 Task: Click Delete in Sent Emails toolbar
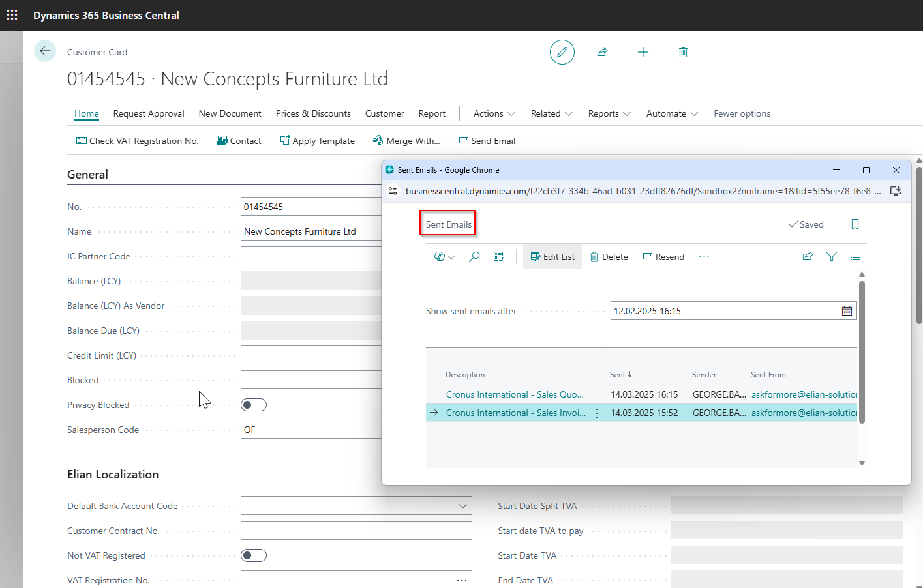[x=609, y=257]
